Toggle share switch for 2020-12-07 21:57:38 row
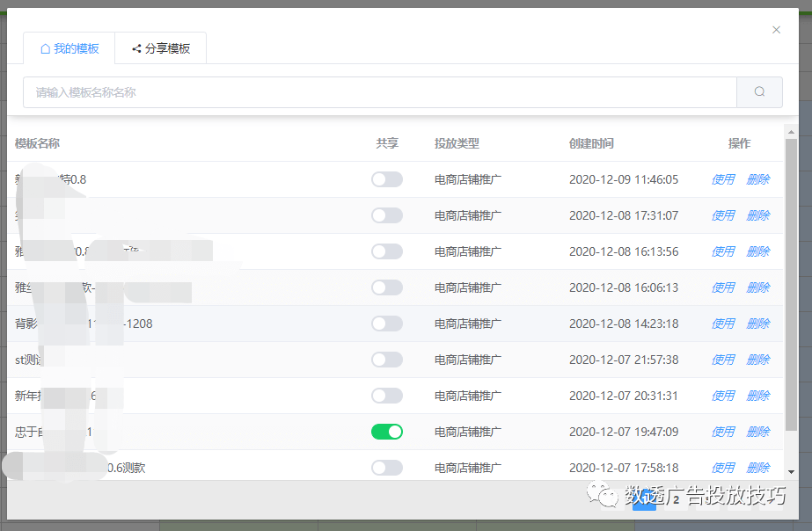 coord(386,360)
